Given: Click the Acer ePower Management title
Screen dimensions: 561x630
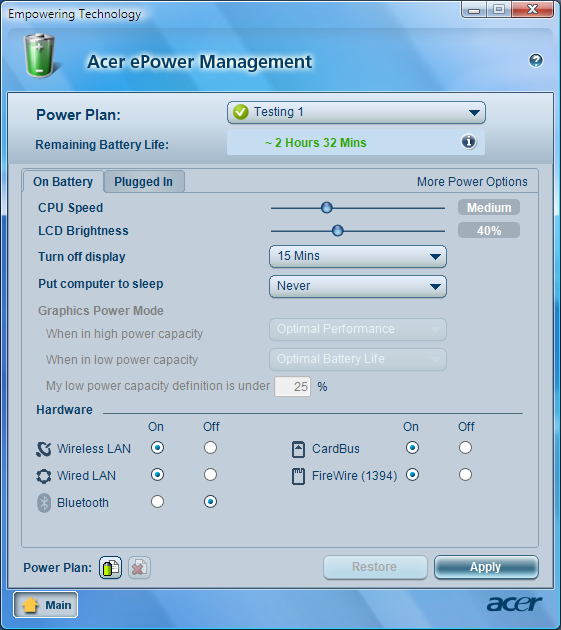Looking at the screenshot, I should tap(199, 62).
